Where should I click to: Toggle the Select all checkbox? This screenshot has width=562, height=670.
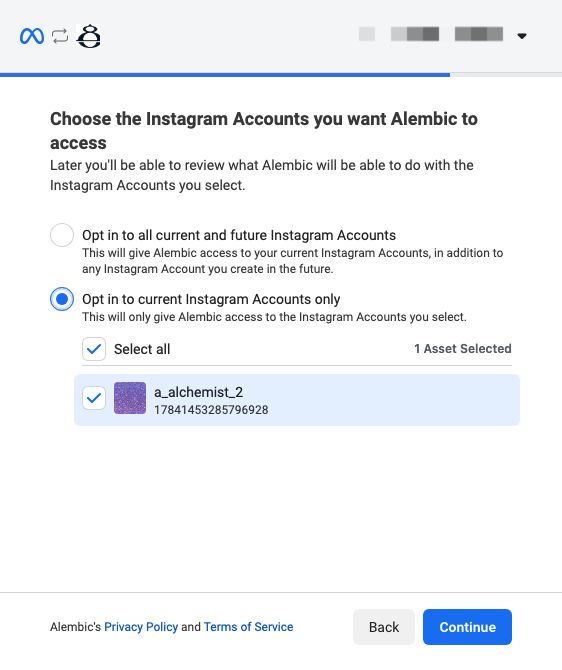94,349
